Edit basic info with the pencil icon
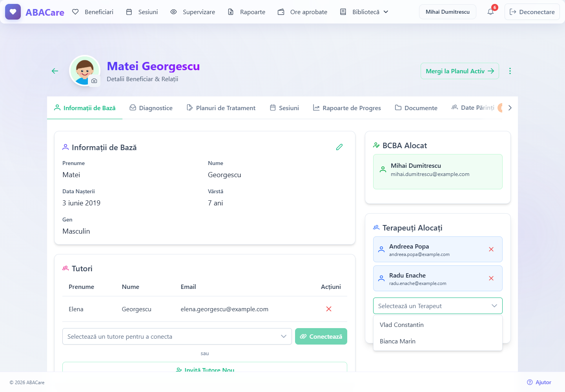The height and width of the screenshot is (392, 565). [339, 147]
